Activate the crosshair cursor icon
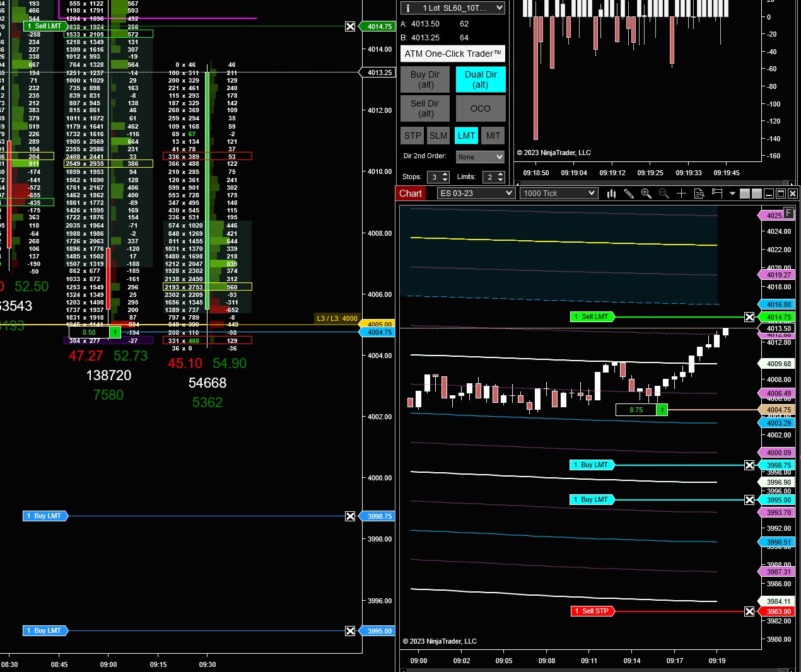 point(681,194)
